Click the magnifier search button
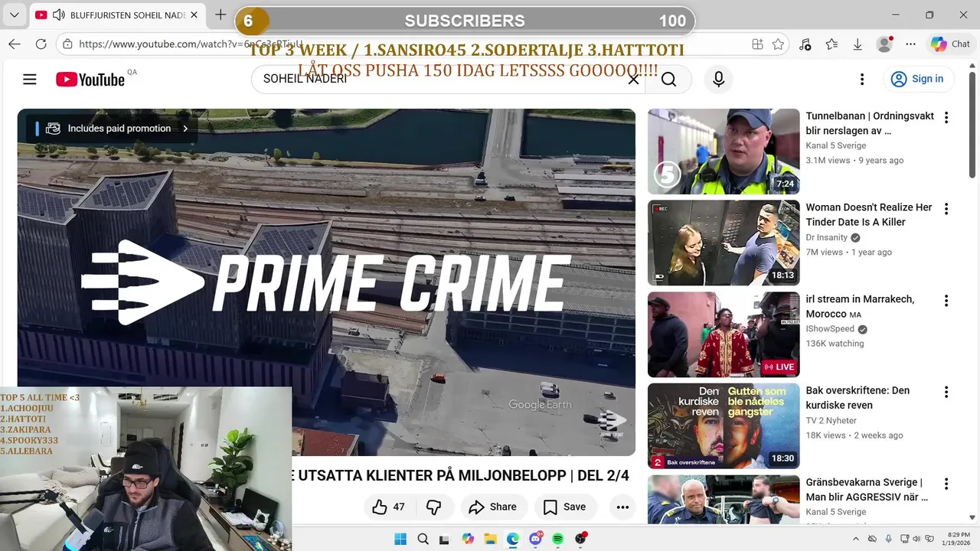 668,79
